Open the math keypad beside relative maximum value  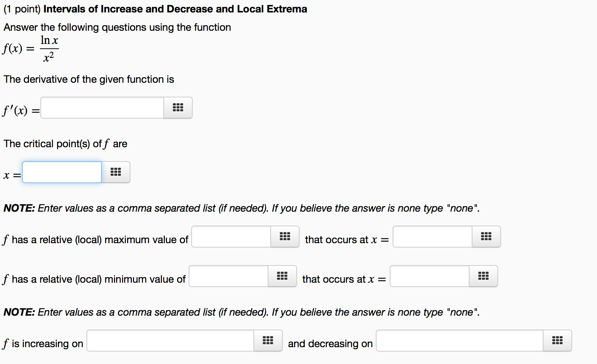tap(285, 237)
